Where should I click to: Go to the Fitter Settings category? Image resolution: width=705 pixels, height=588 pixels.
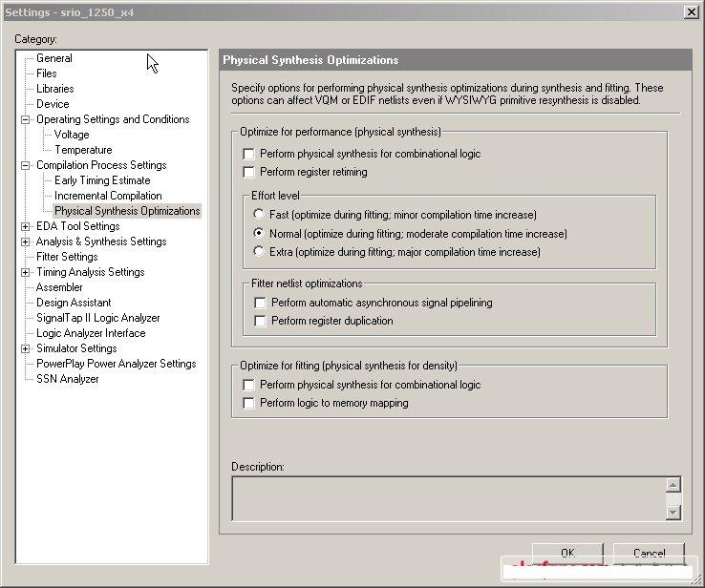coord(67,257)
